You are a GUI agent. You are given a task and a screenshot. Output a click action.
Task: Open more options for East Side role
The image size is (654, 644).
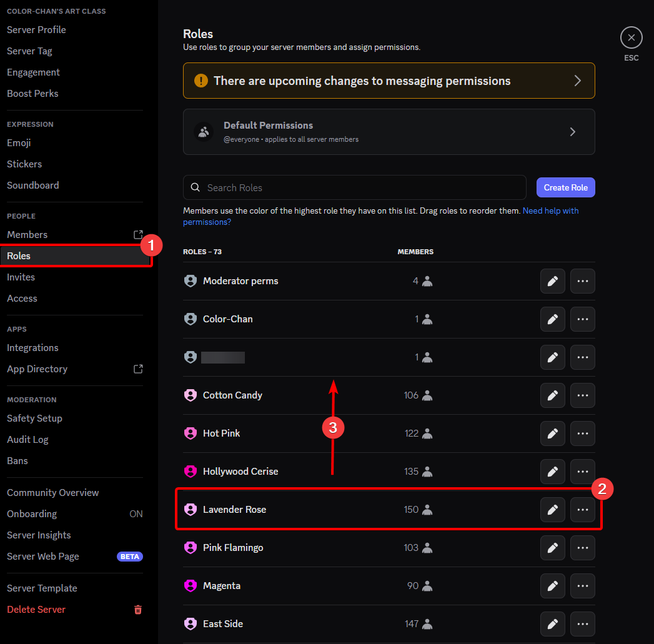[582, 624]
